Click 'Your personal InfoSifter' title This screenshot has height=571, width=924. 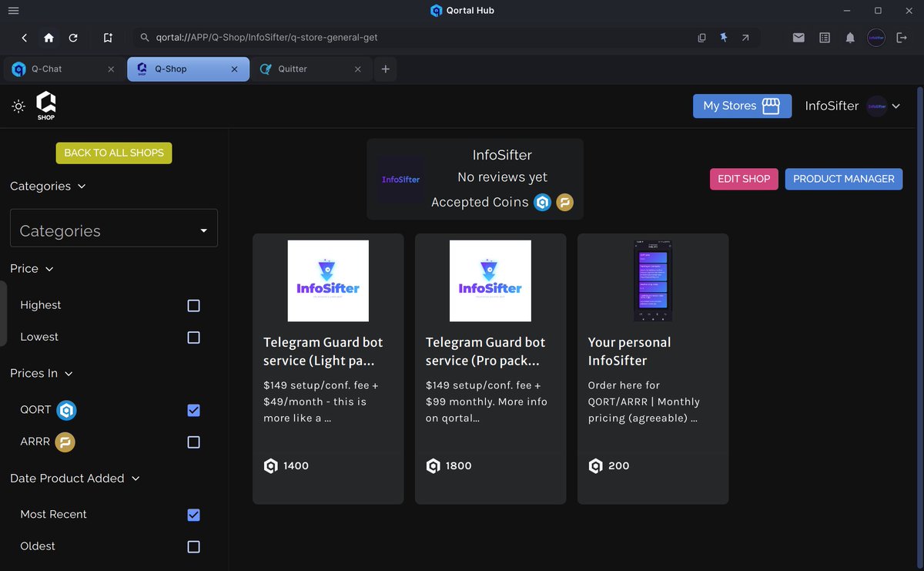point(630,351)
